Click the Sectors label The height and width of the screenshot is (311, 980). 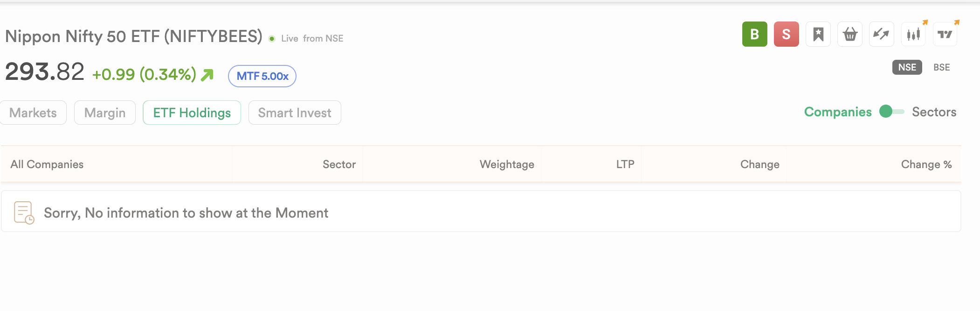[x=934, y=112]
